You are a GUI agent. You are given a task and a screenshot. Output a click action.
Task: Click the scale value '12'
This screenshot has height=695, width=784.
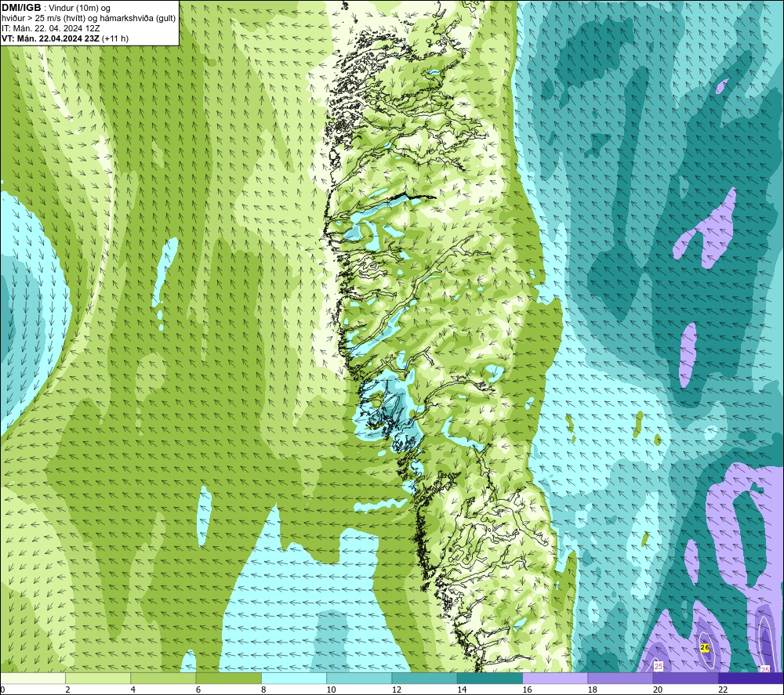(x=397, y=690)
